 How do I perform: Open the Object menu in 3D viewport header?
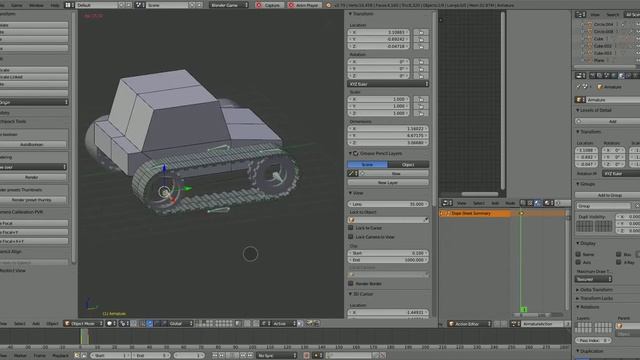pos(52,324)
